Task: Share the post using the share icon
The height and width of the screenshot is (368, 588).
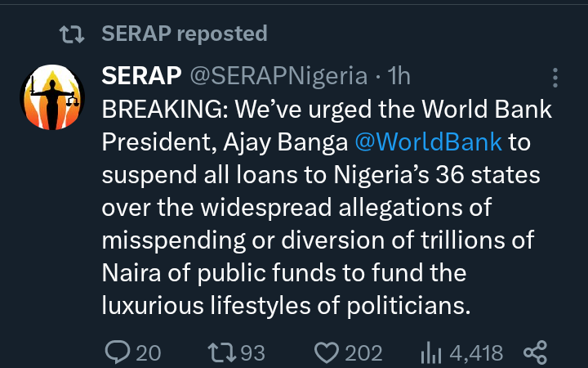Action: coord(536,352)
